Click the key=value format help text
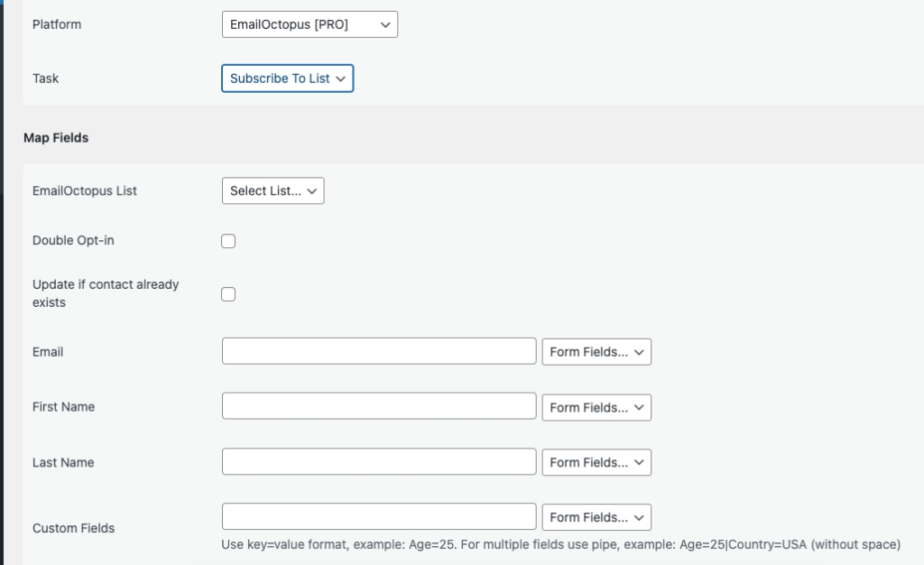Viewport: 924px width, 565px height. (x=560, y=544)
